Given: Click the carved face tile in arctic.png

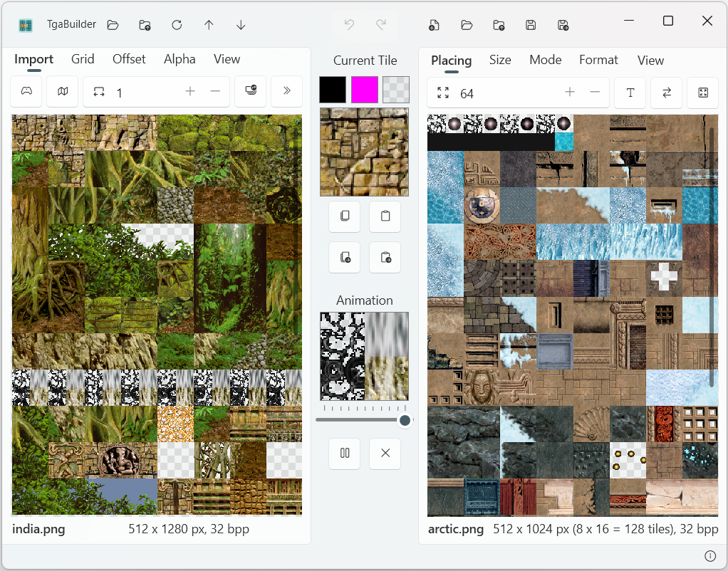Looking at the screenshot, I should click(482, 387).
